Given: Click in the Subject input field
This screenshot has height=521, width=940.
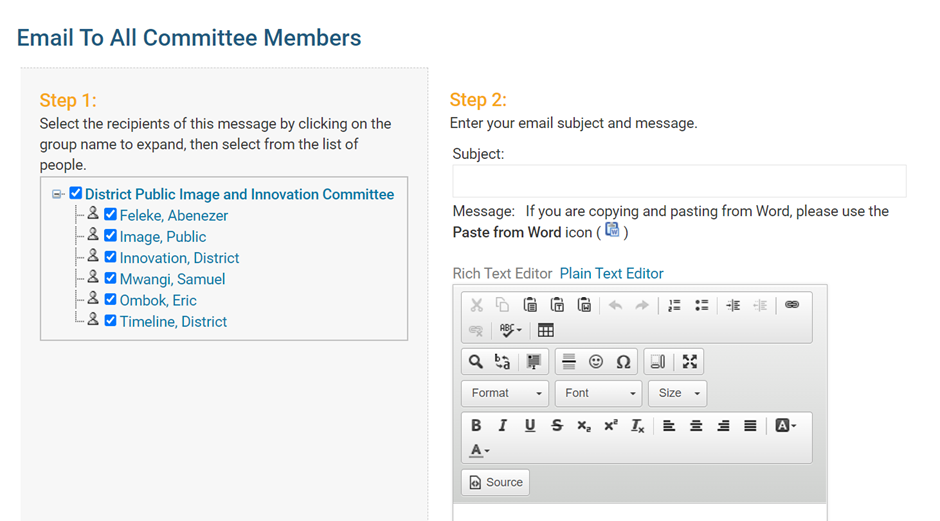Looking at the screenshot, I should point(679,181).
